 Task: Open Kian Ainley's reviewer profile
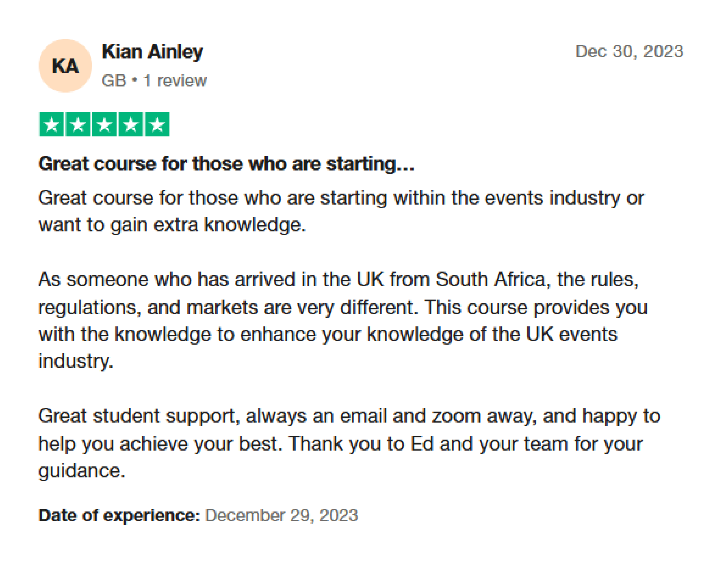[152, 52]
